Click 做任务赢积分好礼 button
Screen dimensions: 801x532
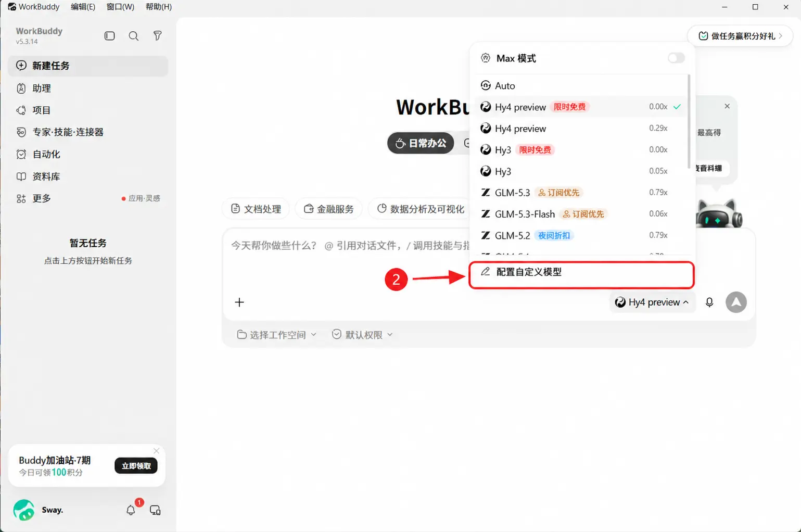(x=740, y=36)
